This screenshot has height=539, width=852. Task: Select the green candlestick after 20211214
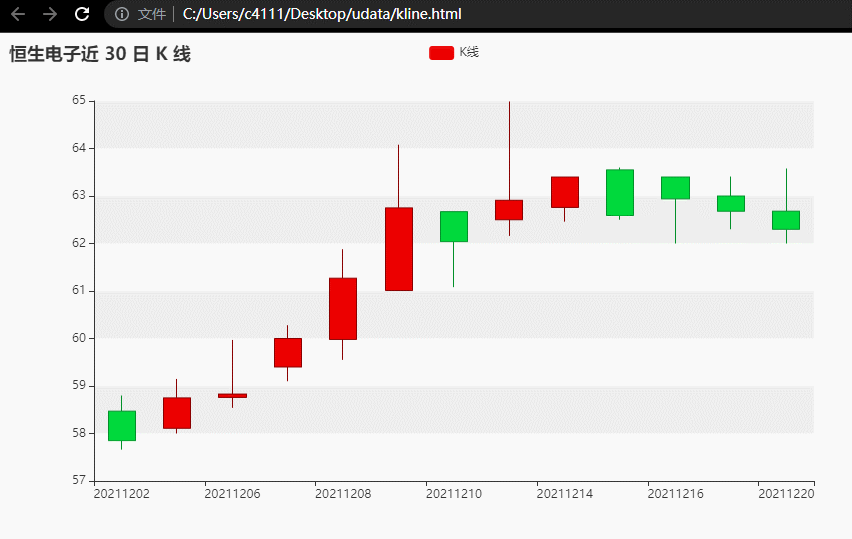(x=620, y=192)
